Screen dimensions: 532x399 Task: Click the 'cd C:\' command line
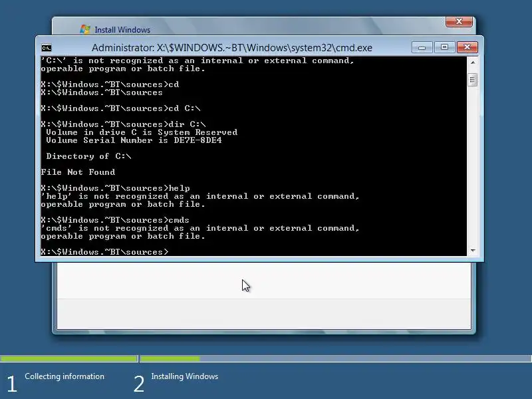point(120,108)
